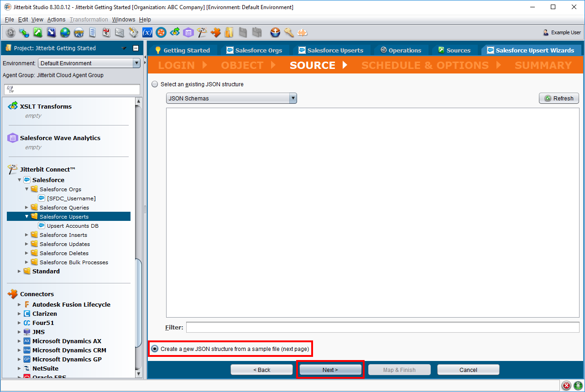
Task: Click the key icon in the toolbar
Action: [x=289, y=32]
